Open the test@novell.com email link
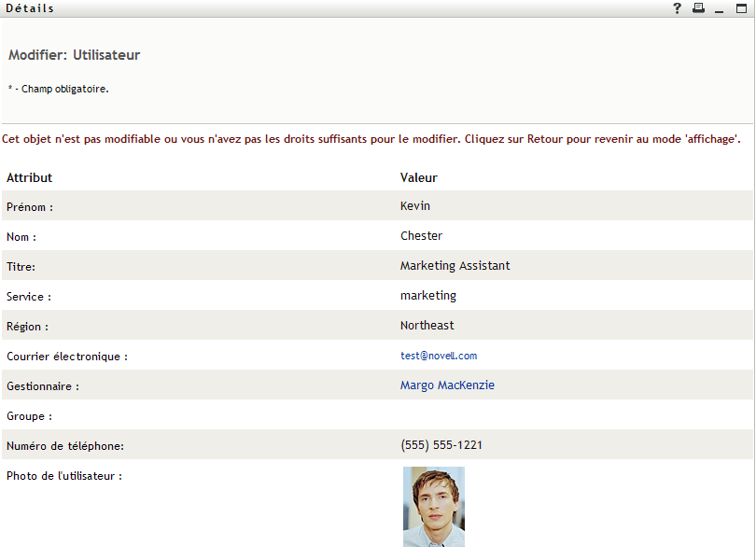This screenshot has width=756, height=560. click(x=439, y=356)
